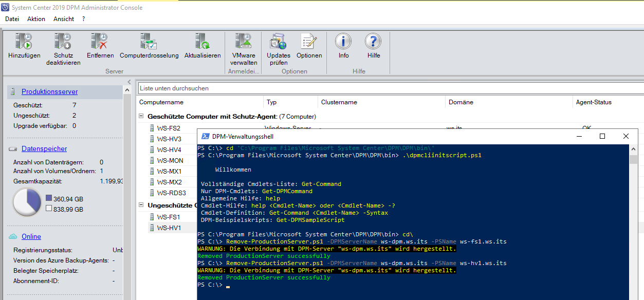Sort by the Computername column header
This screenshot has width=644, height=300.
coord(200,102)
